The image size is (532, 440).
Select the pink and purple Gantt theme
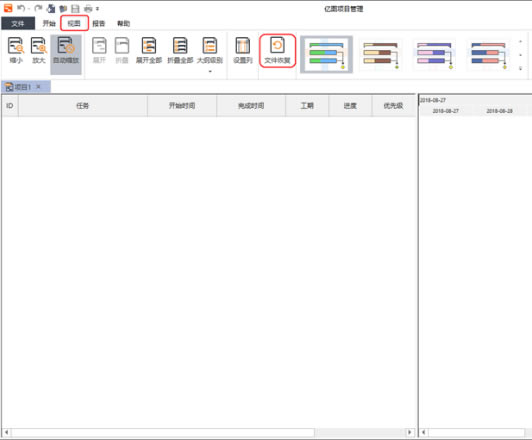click(x=434, y=55)
